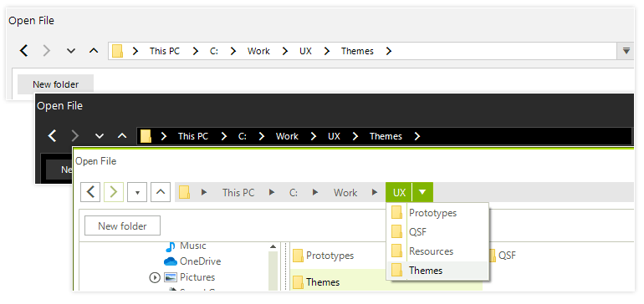The height and width of the screenshot is (304, 644).
Task: Select 'UX' breadcrumb in dark window
Action: pos(334,136)
